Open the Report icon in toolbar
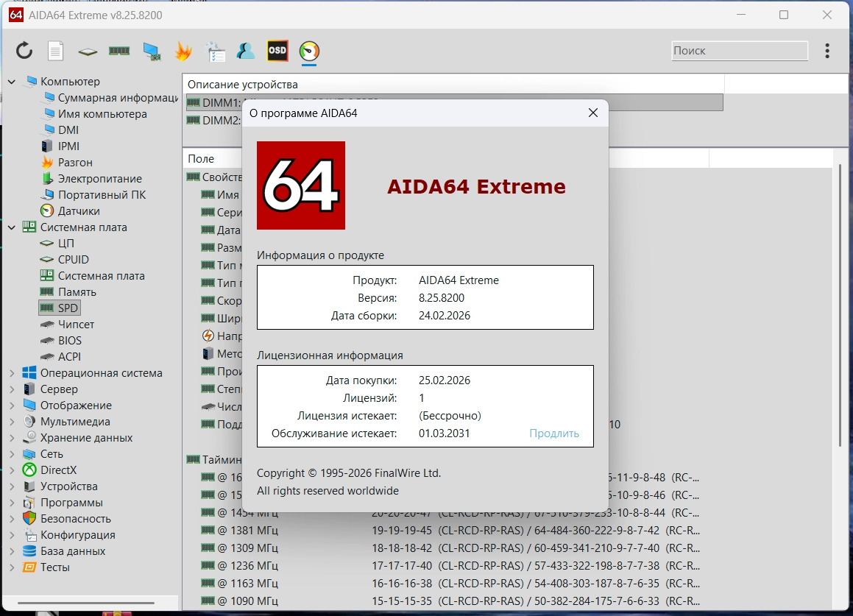The width and height of the screenshot is (853, 616). point(56,51)
